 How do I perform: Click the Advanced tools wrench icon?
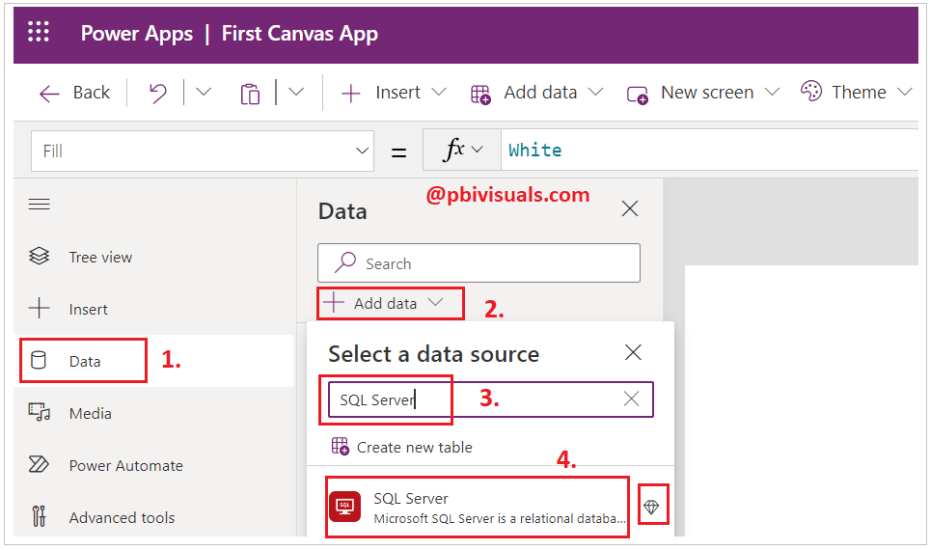pyautogui.click(x=39, y=516)
